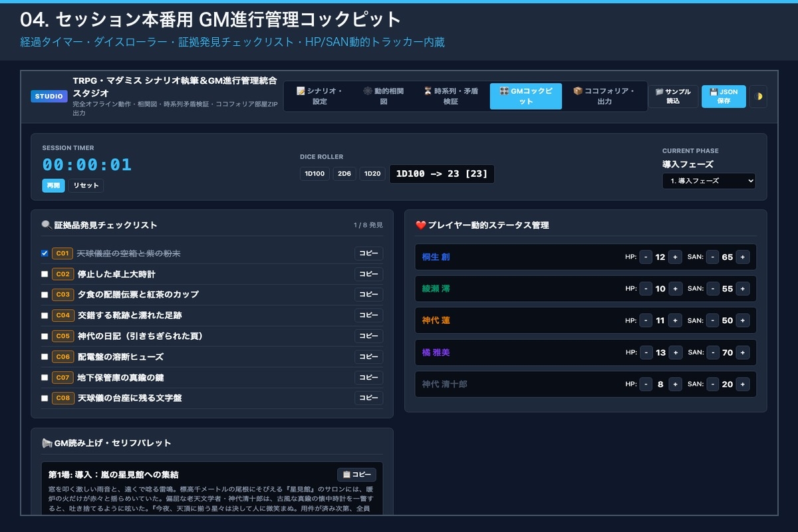Check evidence C05 神代の日記
Viewport: 798px width, 532px height.
[45, 336]
